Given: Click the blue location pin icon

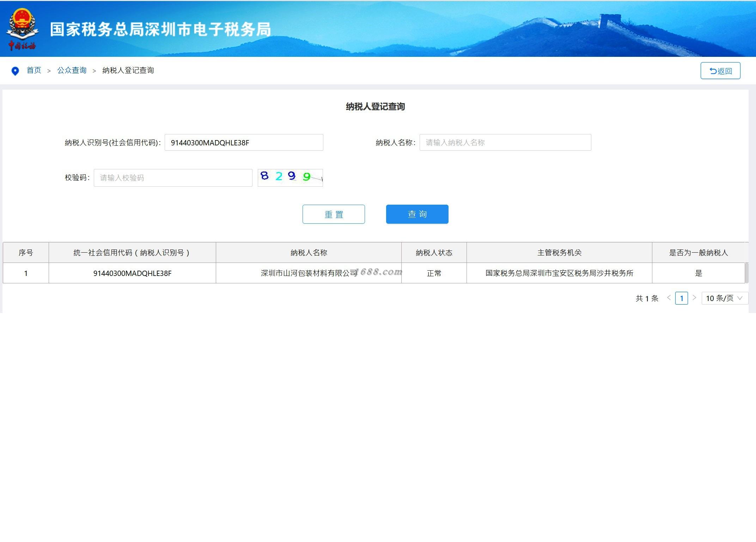Looking at the screenshot, I should tap(15, 71).
